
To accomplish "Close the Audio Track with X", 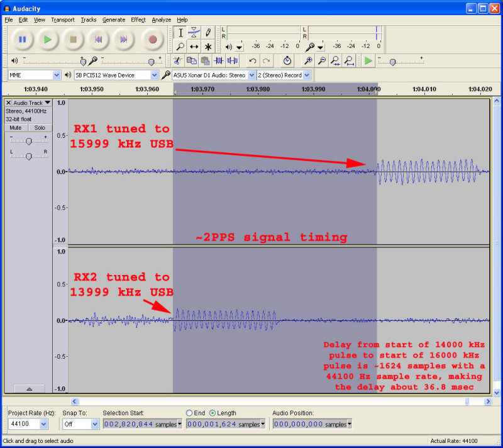I will point(8,103).
